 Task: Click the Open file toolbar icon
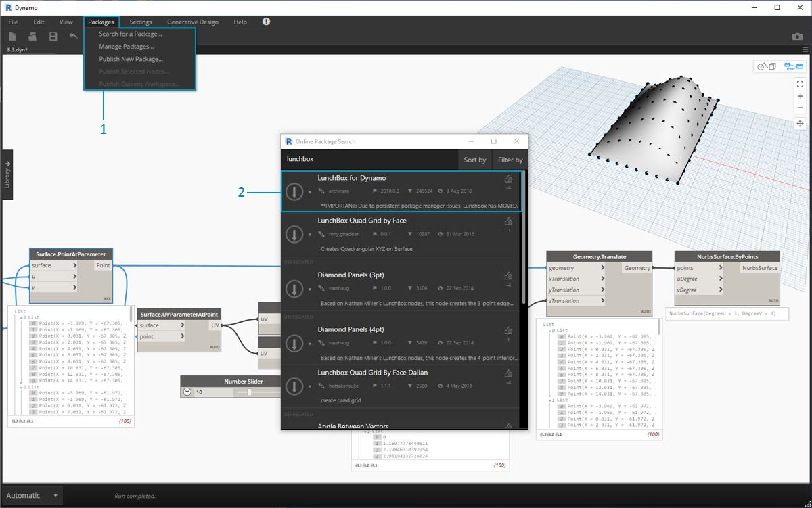tap(32, 37)
